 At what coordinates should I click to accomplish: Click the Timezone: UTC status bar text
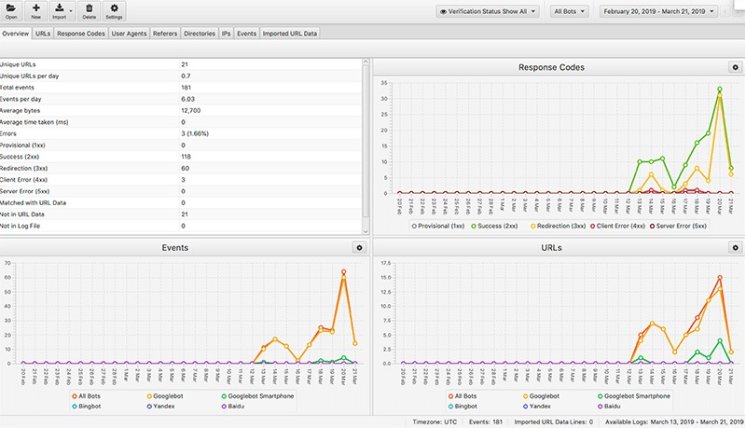pos(434,422)
